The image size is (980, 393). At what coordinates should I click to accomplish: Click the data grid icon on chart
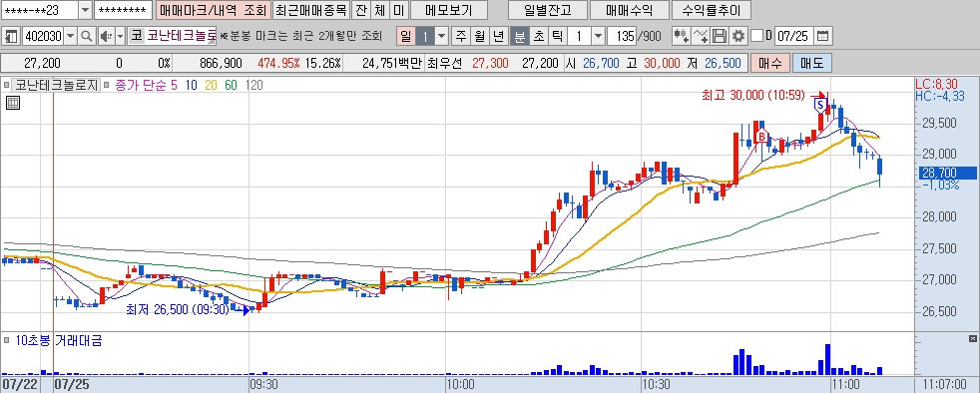click(13, 104)
